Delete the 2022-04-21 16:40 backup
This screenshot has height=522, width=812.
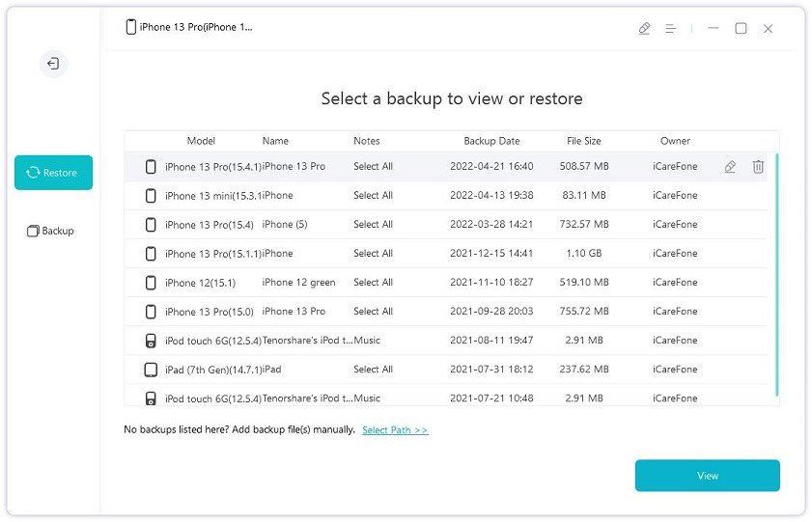tap(758, 167)
